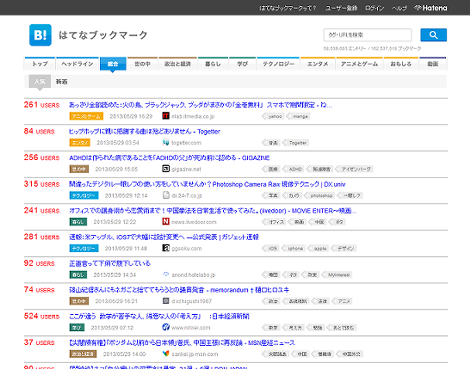The image size is (470, 369).
Task: Select the 人気 sub-tab
Action: 40,81
